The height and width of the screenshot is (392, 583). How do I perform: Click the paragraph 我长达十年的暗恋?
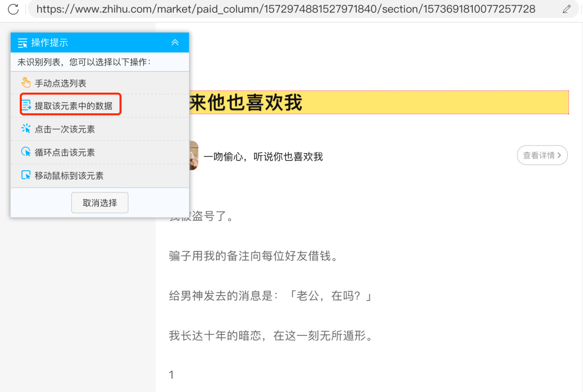point(270,335)
